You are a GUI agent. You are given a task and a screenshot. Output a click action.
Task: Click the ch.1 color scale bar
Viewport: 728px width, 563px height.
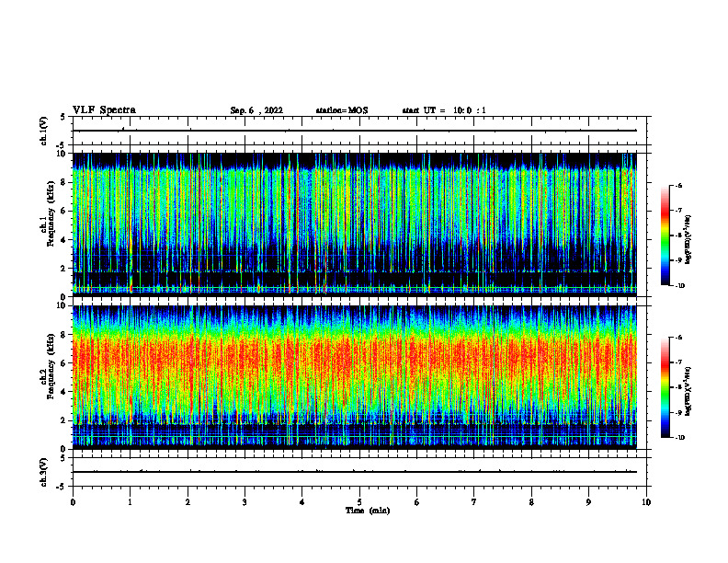(665, 236)
